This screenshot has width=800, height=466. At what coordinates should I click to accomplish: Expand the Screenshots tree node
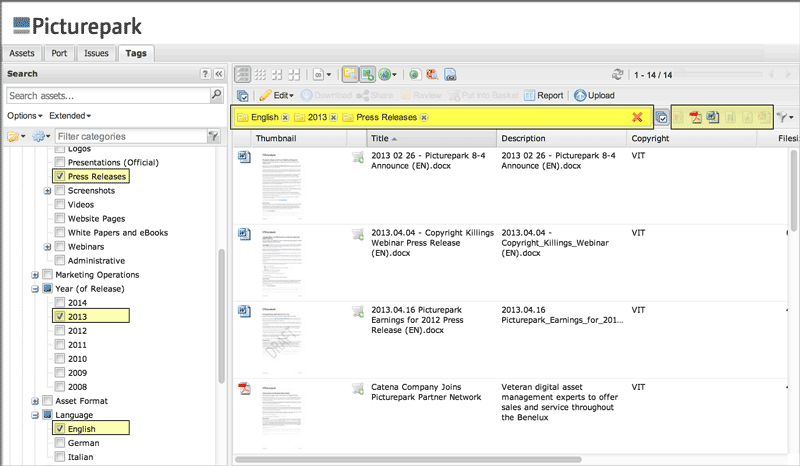47,191
